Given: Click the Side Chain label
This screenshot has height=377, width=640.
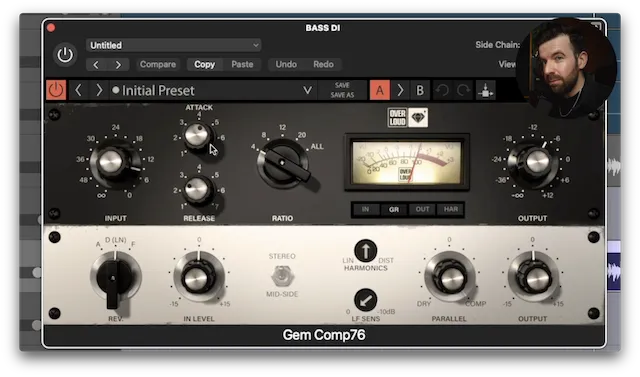Looking at the screenshot, I should (498, 45).
